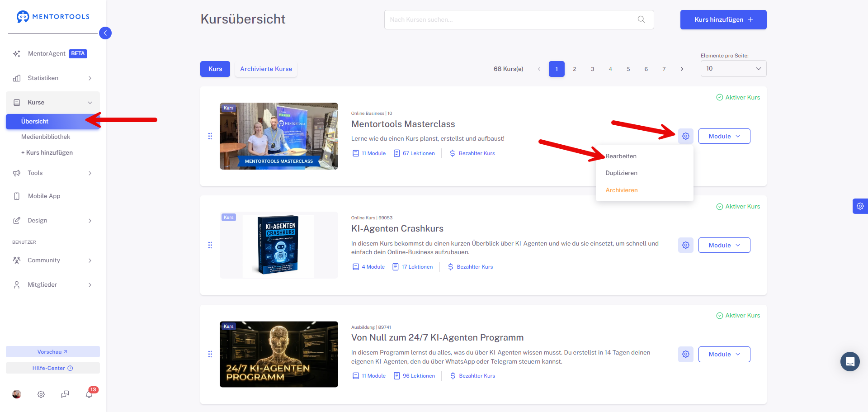Open the chat messages icon in sidebar footer
Image resolution: width=868 pixels, height=412 pixels.
click(x=65, y=394)
